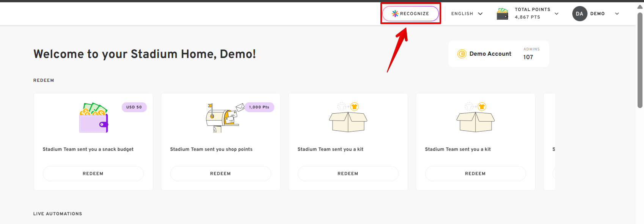Select the purple wallet snack budget illustration
644x224 pixels.
94,118
